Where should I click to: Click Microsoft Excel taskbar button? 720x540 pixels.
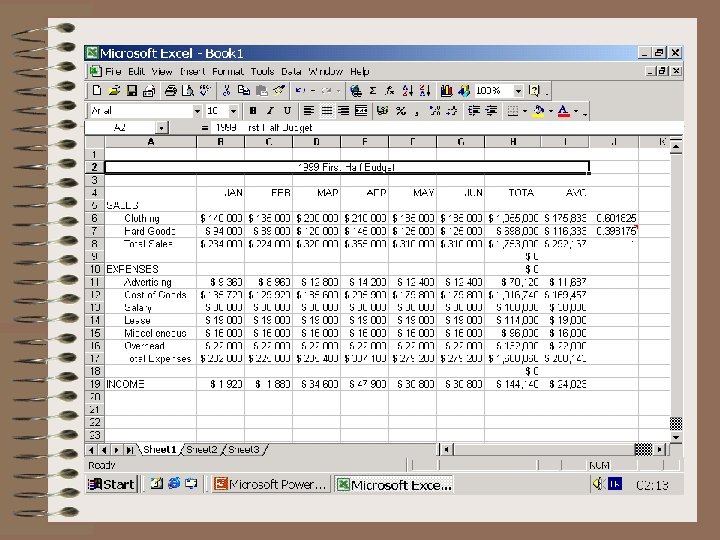coord(394,484)
